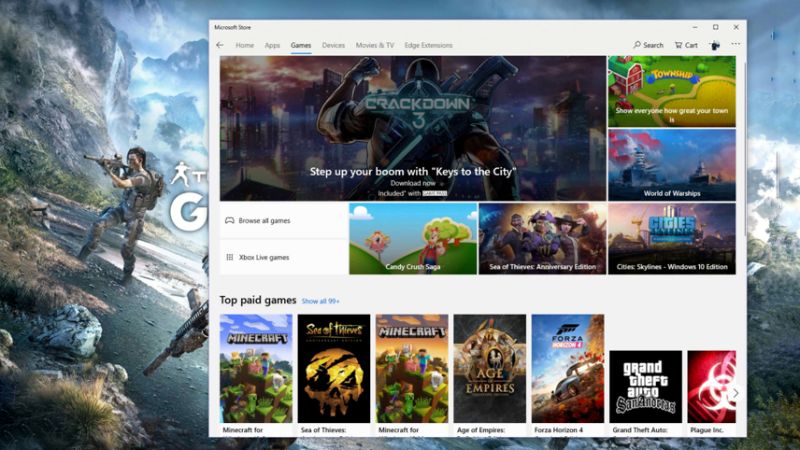Open the Edge Extensions tab
Screen dimensions: 800x450
tap(428, 45)
